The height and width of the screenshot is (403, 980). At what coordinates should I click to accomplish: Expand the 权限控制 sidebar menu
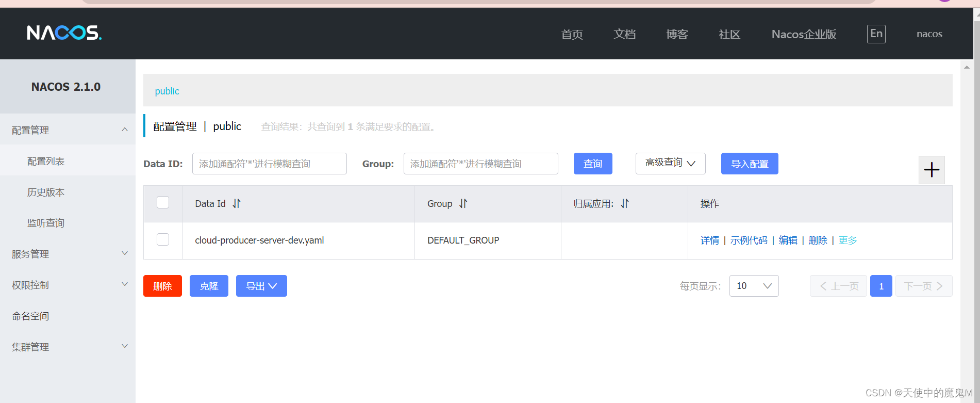68,285
